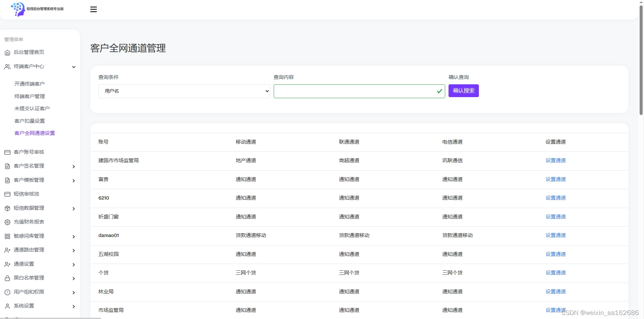Click the users icon beside 终端客户中心

(x=7, y=67)
